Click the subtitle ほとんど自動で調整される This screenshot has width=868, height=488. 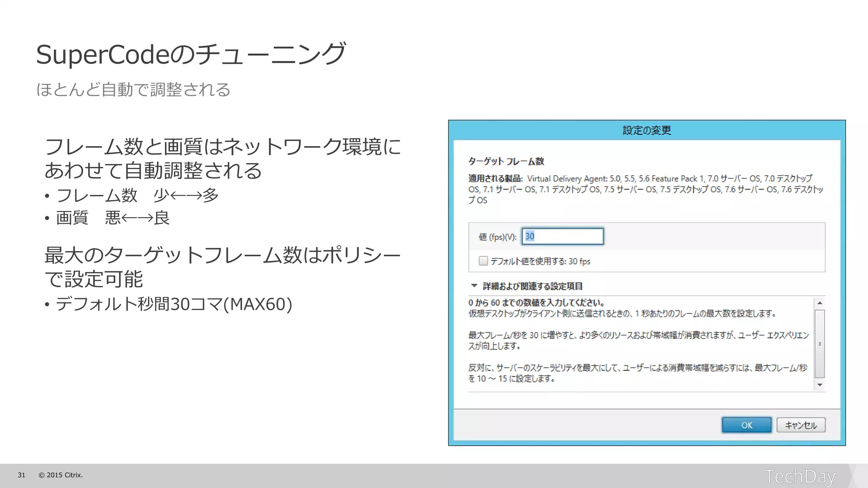tap(133, 89)
